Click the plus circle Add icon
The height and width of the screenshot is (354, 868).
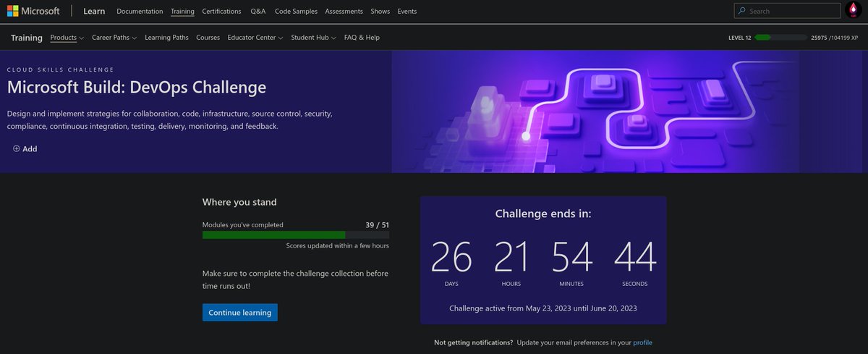[17, 149]
